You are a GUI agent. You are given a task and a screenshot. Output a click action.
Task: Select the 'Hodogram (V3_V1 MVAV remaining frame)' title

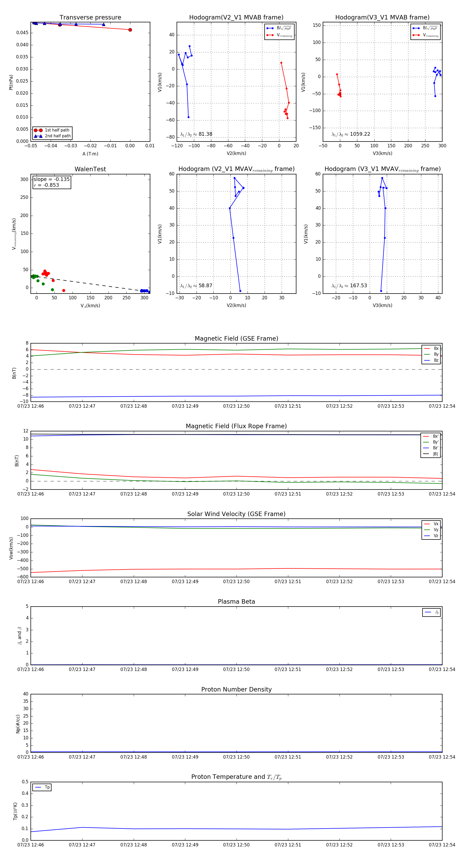coord(382,169)
